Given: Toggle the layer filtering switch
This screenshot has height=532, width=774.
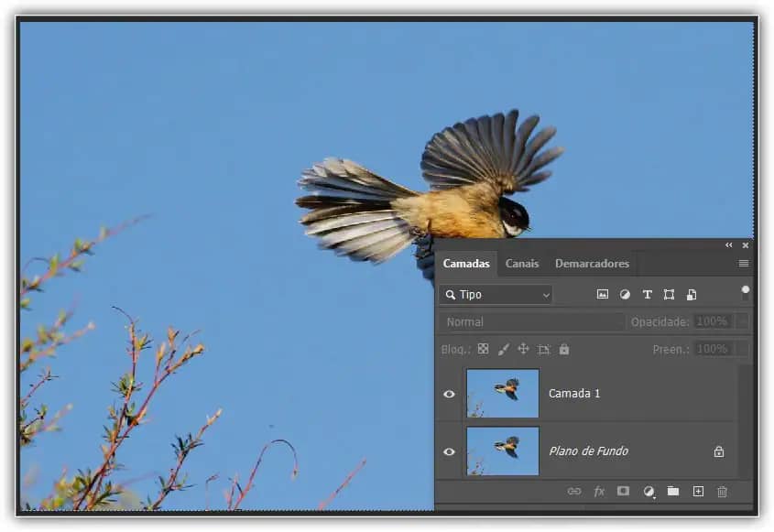Looking at the screenshot, I should 746,293.
